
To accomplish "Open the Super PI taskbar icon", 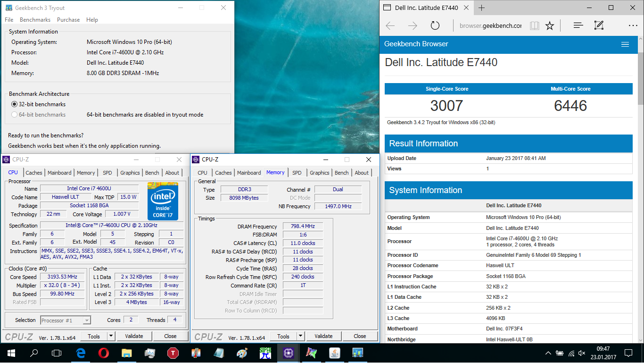I will [x=265, y=353].
